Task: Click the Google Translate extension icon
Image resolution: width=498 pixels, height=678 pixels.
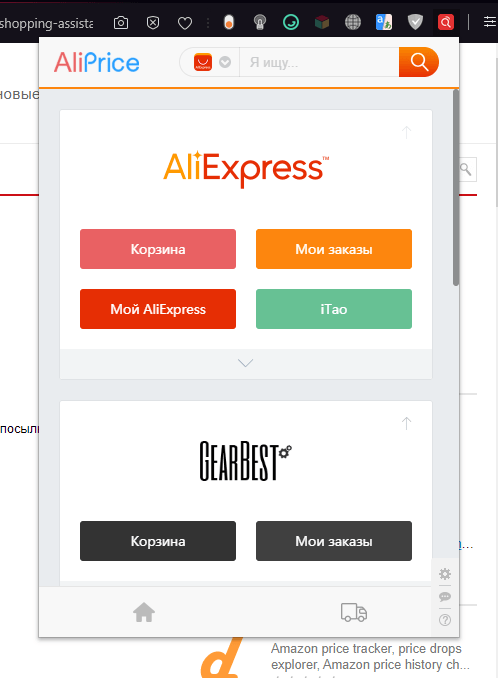Action: point(384,22)
